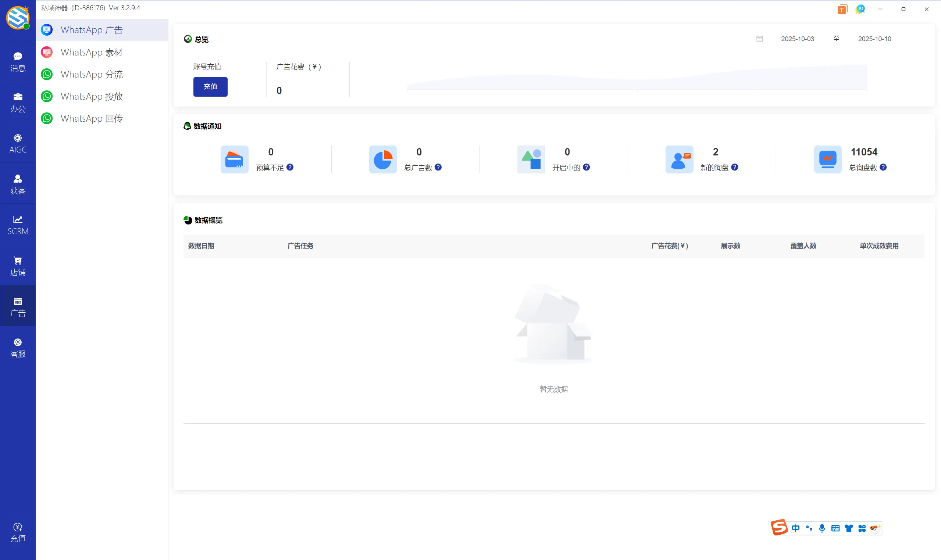Open the 消息 messages sidebar icon
The image size is (941, 560).
point(18,61)
